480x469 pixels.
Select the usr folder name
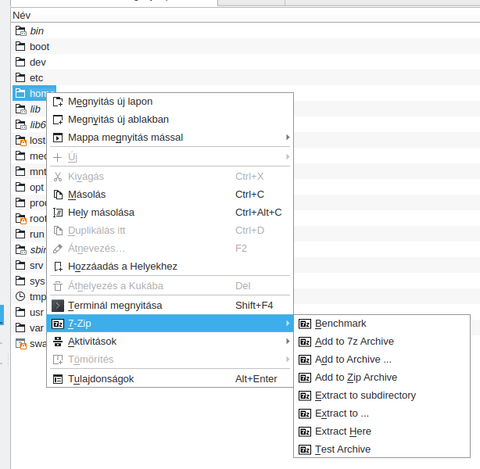36,313
